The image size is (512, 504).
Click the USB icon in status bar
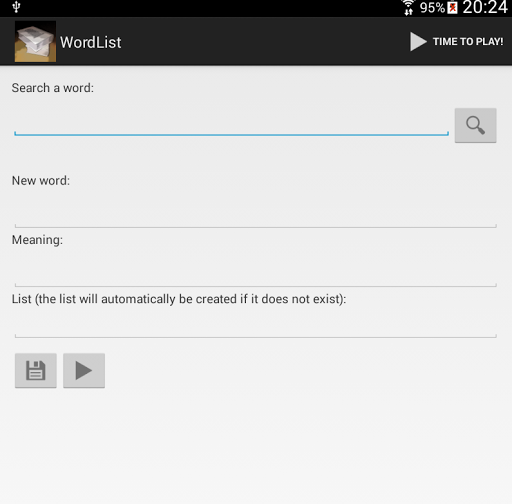coord(16,7)
